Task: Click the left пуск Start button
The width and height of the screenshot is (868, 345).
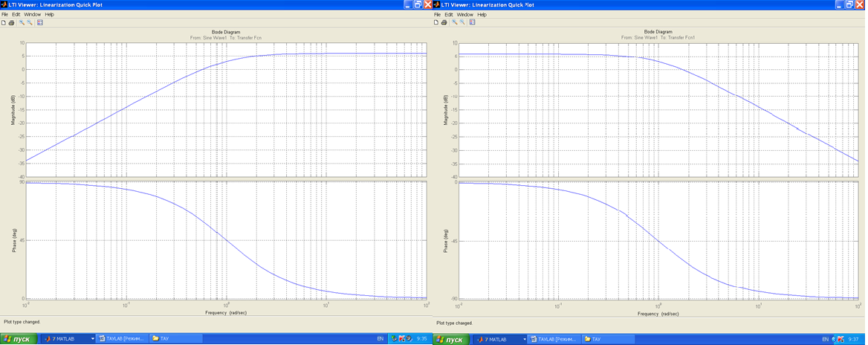Action: (x=18, y=339)
